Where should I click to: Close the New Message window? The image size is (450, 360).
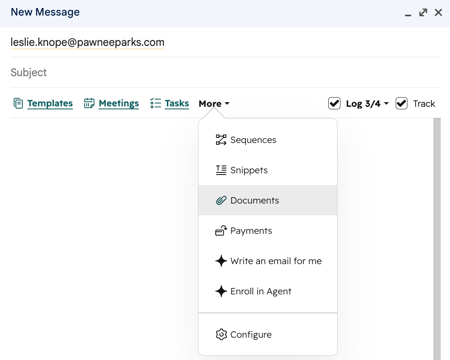(x=438, y=13)
